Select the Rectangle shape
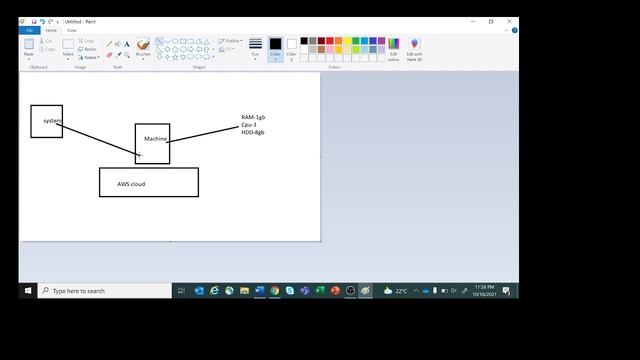The width and height of the screenshot is (640, 360). coord(183,41)
